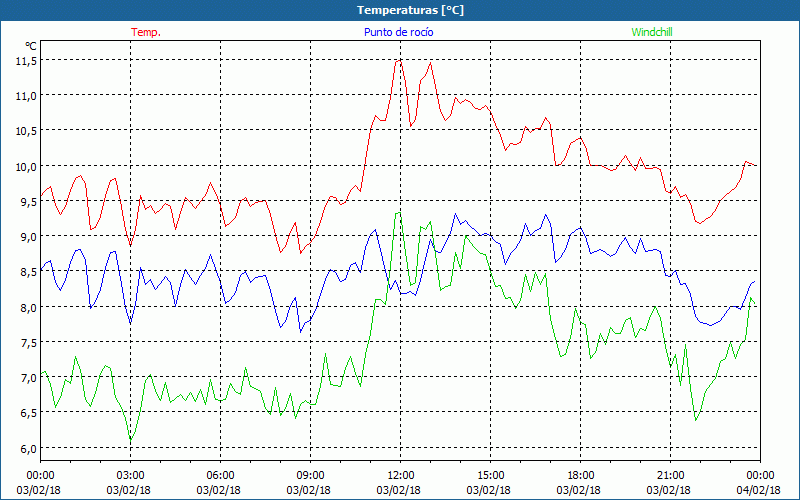Click the green Windchill legend label

pos(652,32)
